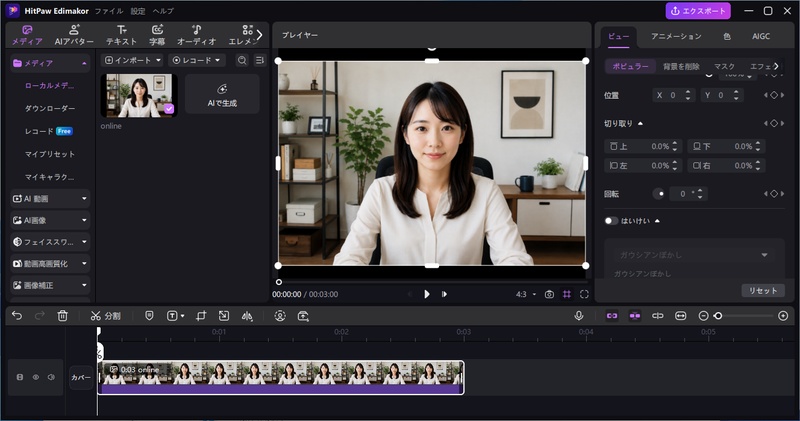Screen dimensions: 800x421
Task: Click the media search icon
Action: click(242, 60)
